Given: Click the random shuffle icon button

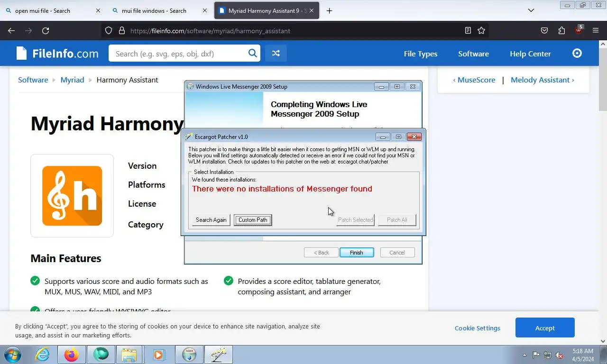Looking at the screenshot, I should pos(276,54).
